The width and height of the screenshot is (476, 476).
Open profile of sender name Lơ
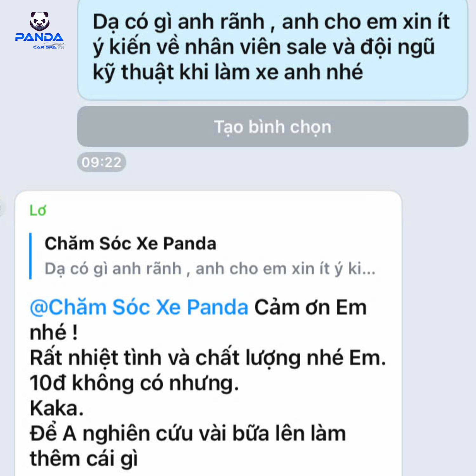(x=38, y=210)
